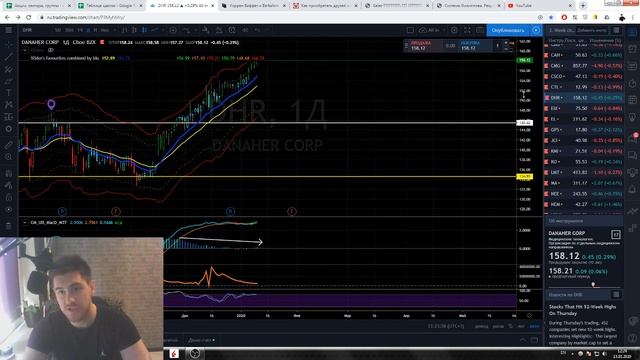This screenshot has height=360, width=640.
Task: Click the undo arrow in top toolbar
Action: tap(257, 30)
